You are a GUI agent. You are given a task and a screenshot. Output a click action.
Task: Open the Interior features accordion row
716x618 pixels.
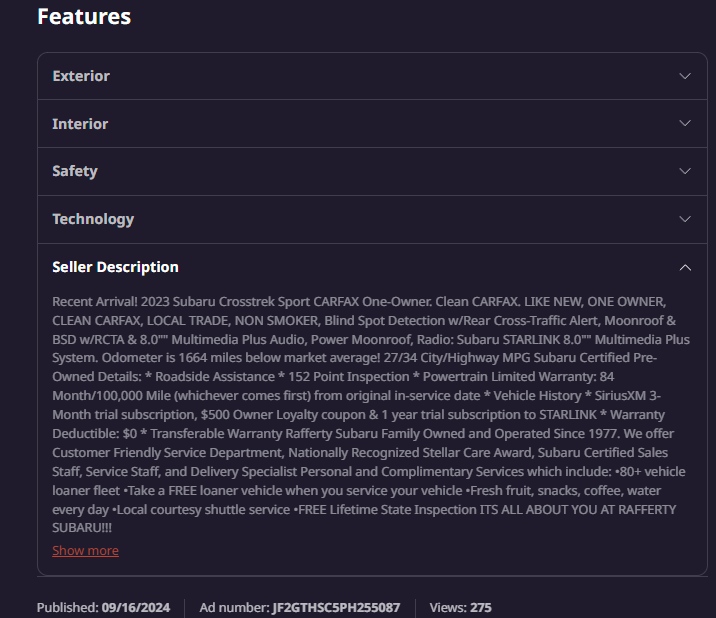pos(372,123)
